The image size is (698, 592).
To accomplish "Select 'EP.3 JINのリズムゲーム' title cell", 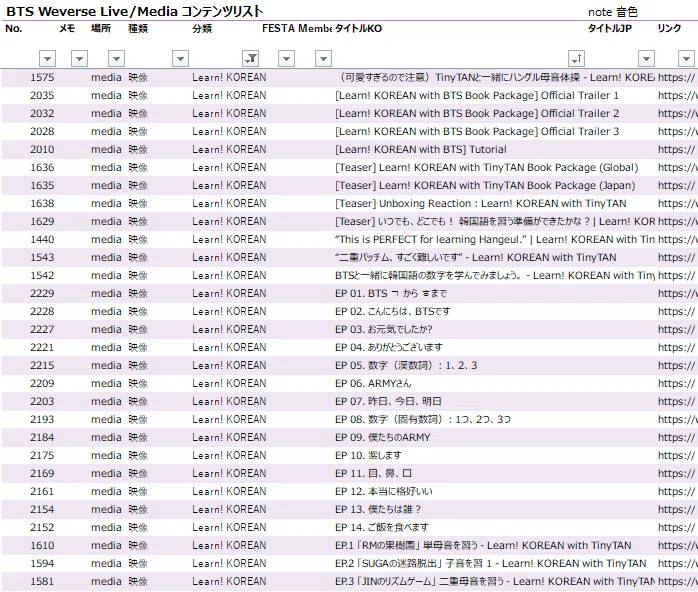I will click(x=495, y=581).
